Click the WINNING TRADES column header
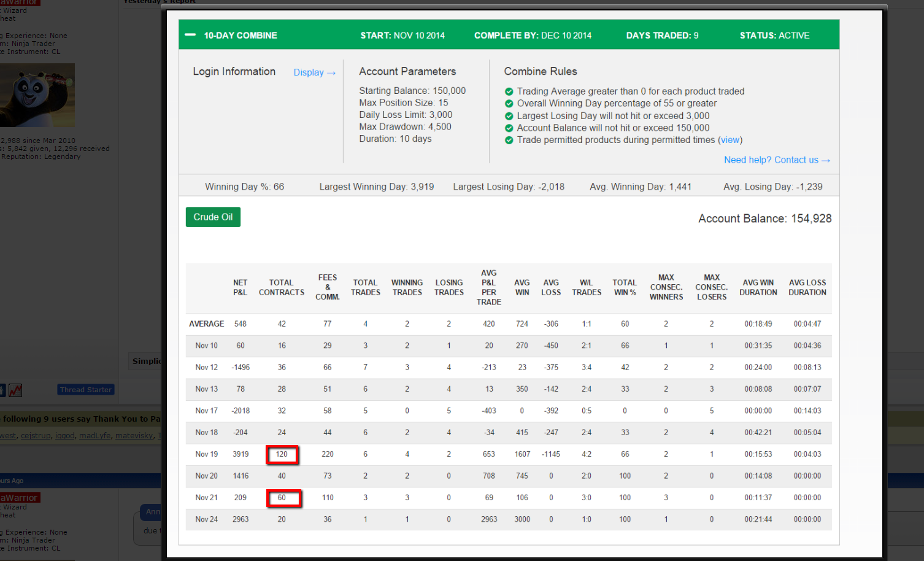Screen dimensions: 924x561 coord(407,287)
